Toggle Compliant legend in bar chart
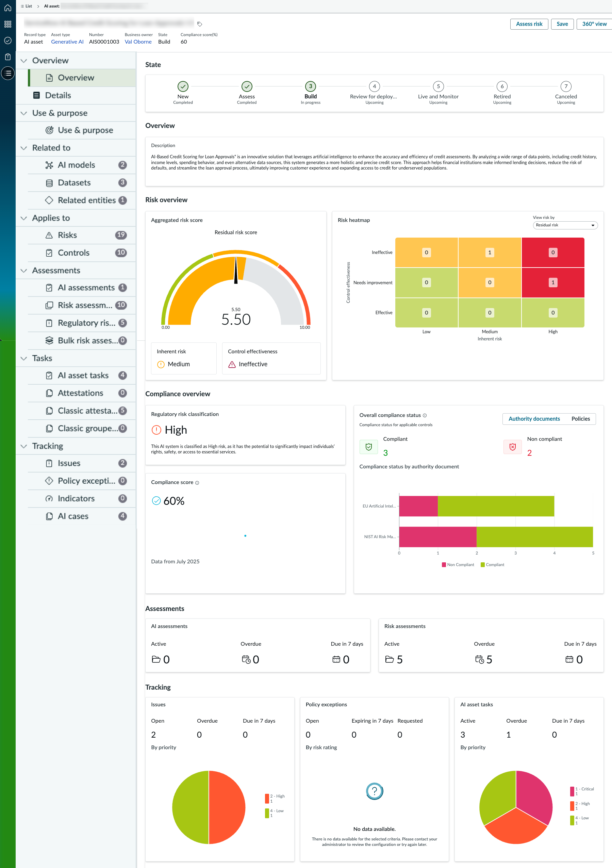The height and width of the screenshot is (868, 612). tap(492, 565)
